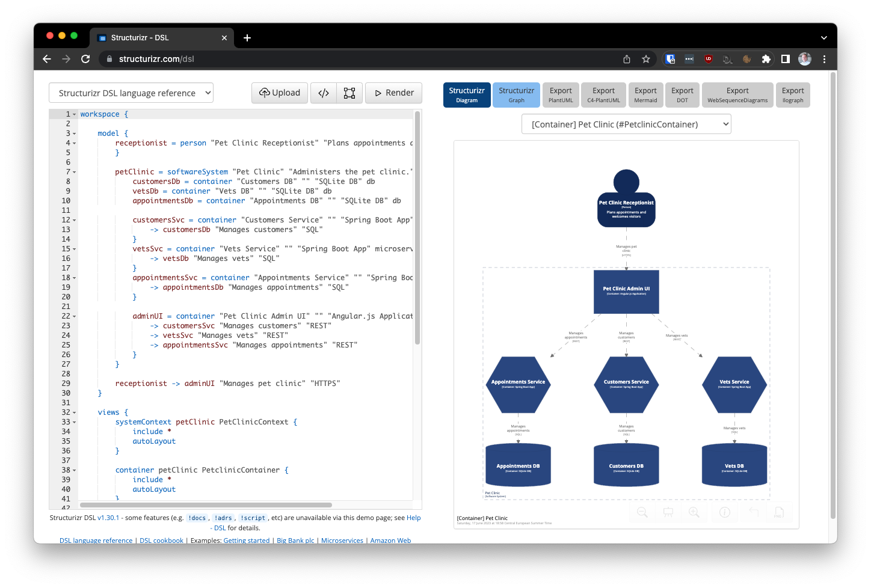The width and height of the screenshot is (871, 588).
Task: Click the zoom out magnifier in the diagram
Action: [642, 512]
